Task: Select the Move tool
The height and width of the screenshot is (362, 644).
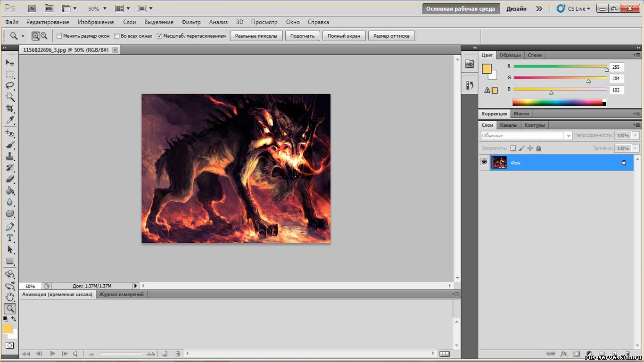Action: tap(9, 62)
